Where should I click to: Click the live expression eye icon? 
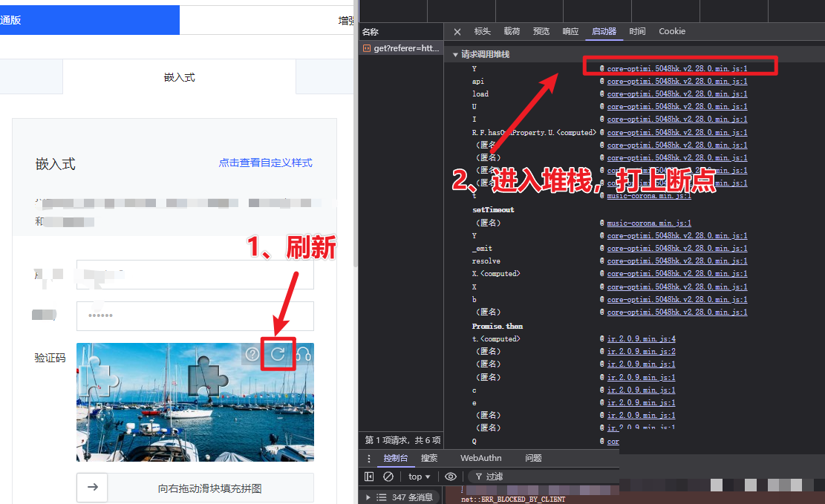click(451, 477)
